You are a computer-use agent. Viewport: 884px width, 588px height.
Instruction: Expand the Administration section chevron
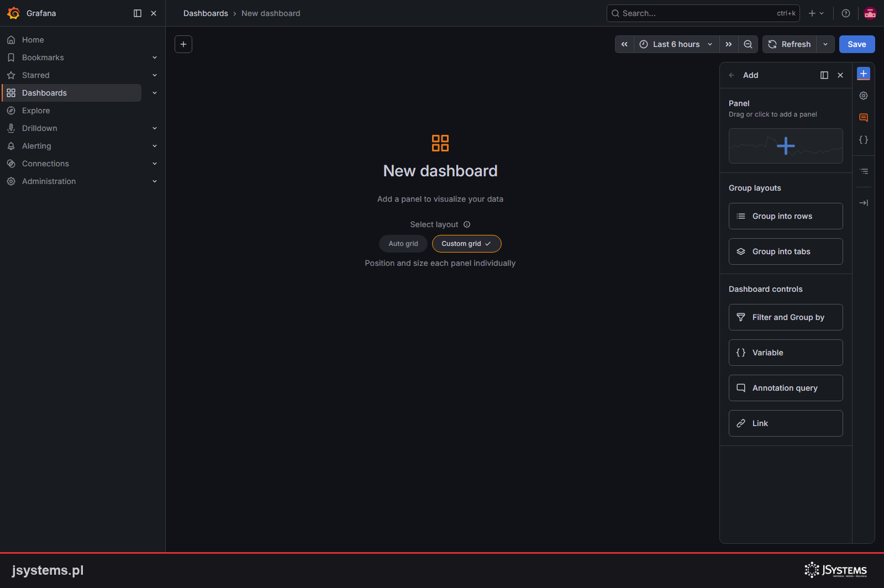click(155, 181)
